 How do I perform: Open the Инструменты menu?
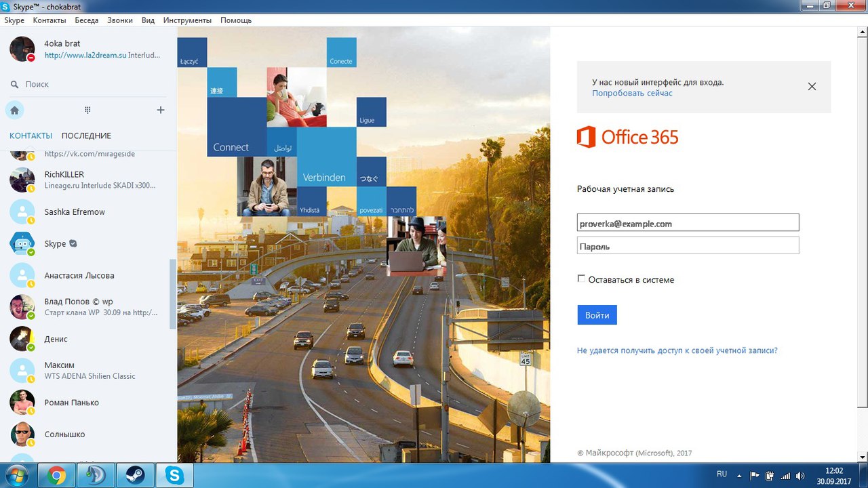pyautogui.click(x=187, y=20)
